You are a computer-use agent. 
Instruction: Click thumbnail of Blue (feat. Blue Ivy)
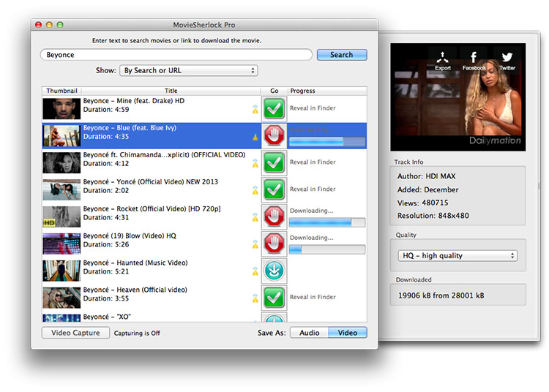click(61, 136)
